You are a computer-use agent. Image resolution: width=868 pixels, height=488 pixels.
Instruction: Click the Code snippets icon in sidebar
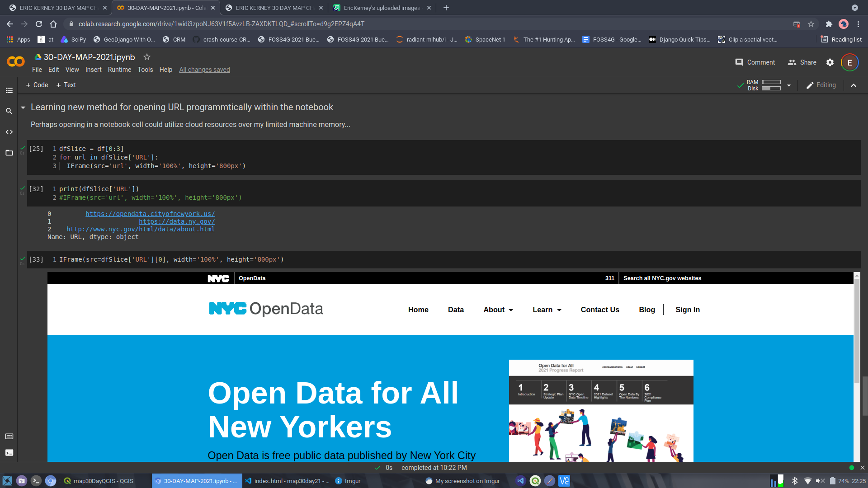9,131
